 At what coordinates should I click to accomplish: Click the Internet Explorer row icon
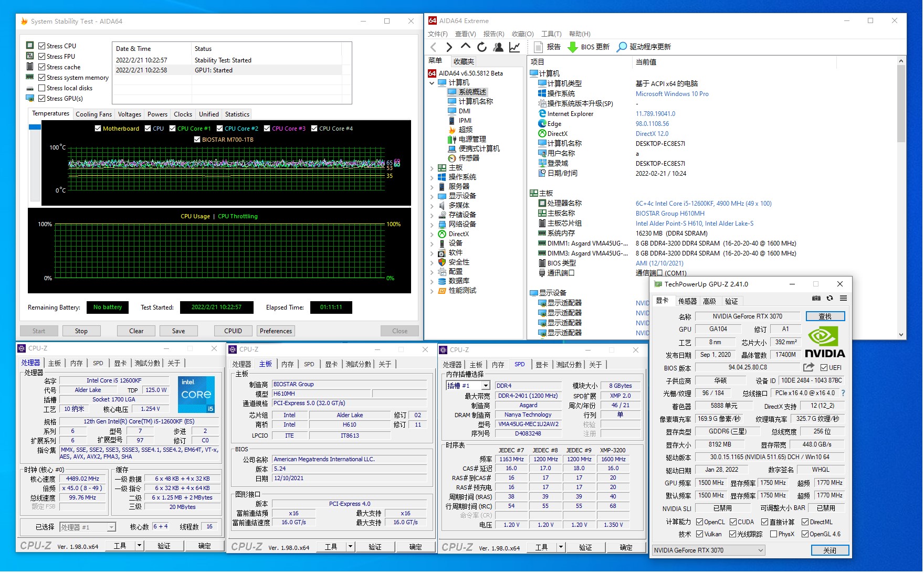click(542, 113)
